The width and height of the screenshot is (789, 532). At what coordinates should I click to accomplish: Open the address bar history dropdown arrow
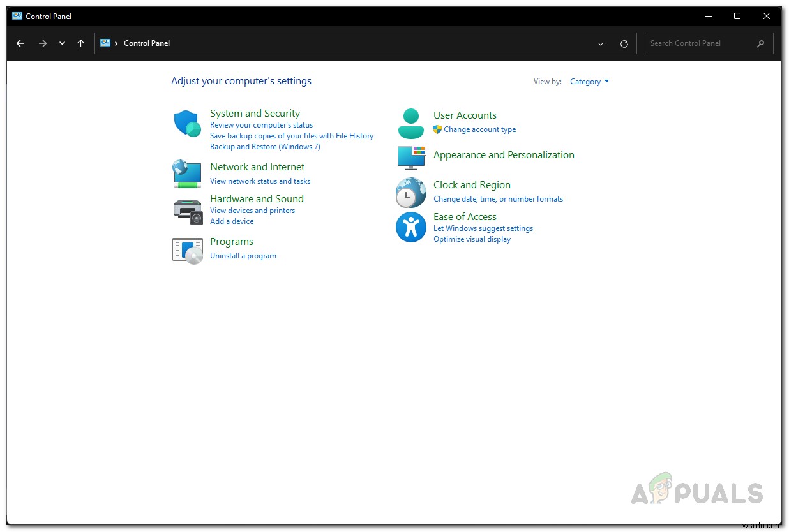coord(600,43)
